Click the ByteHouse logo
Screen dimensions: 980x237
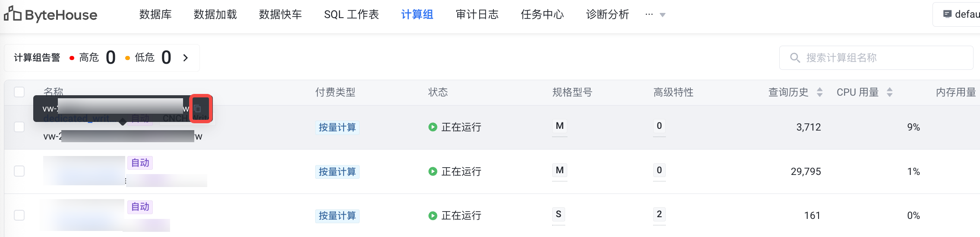click(51, 15)
